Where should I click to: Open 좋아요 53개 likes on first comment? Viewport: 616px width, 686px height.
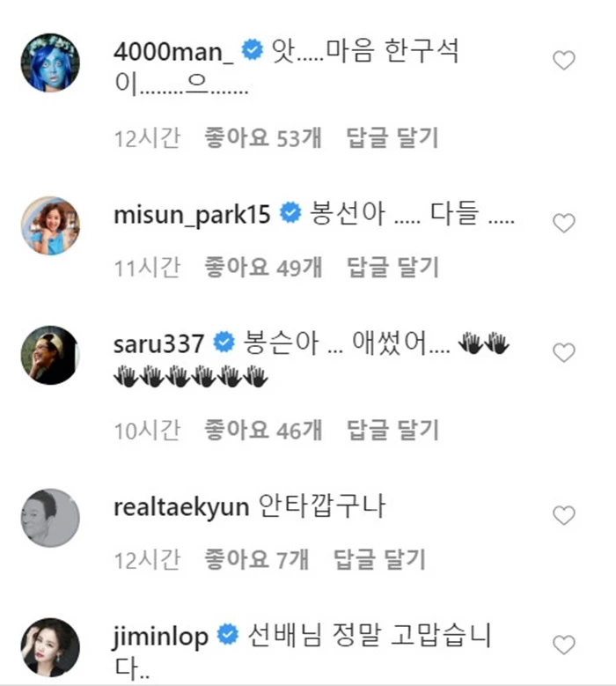[263, 138]
